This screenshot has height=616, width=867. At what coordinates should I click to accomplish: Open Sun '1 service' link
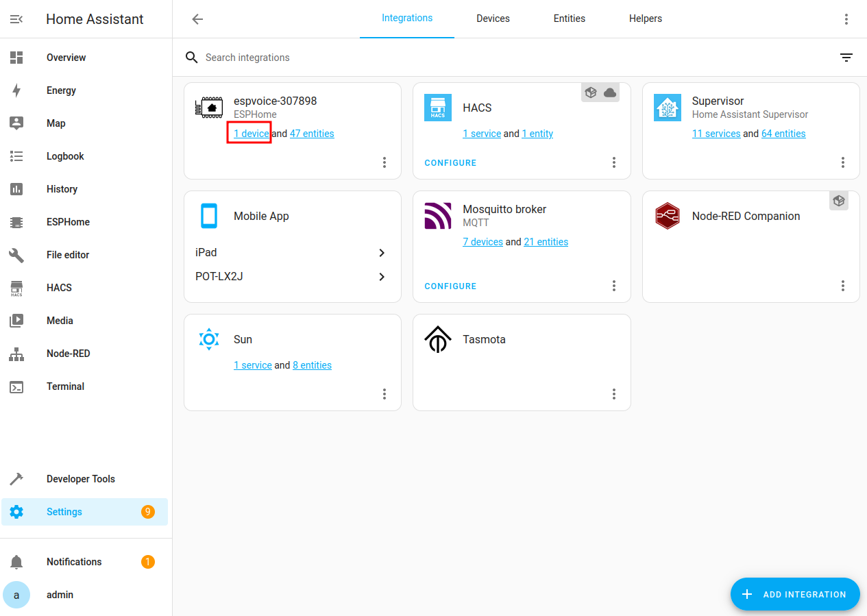tap(253, 365)
